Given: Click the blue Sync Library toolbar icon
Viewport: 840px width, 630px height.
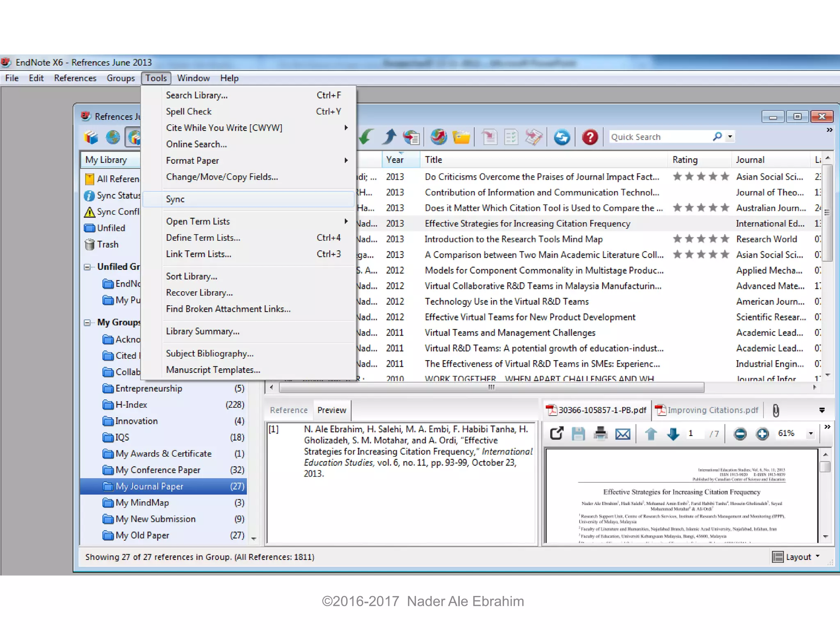Looking at the screenshot, I should pos(562,137).
